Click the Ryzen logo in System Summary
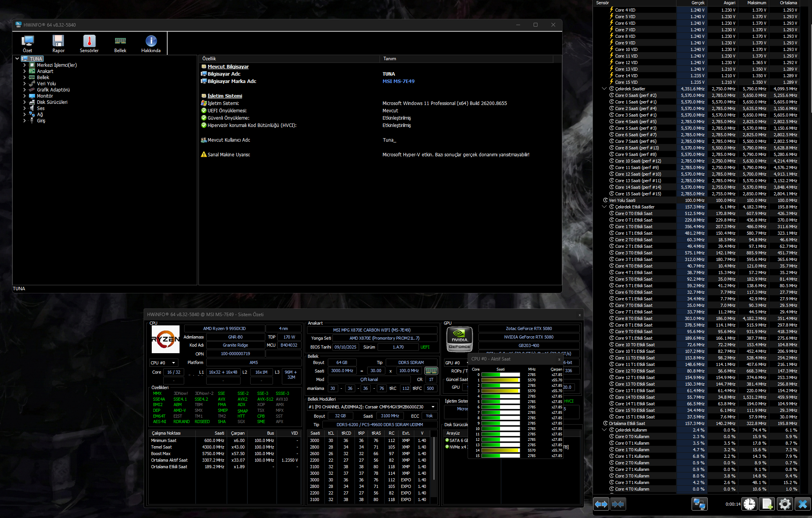 pyautogui.click(x=165, y=339)
